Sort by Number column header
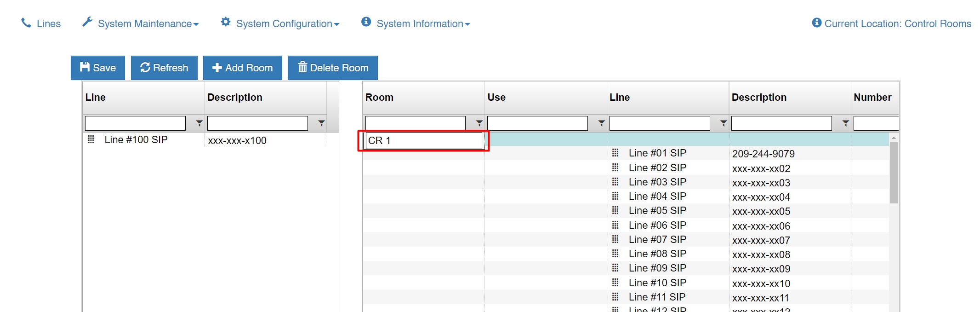980x312 pixels. (875, 98)
